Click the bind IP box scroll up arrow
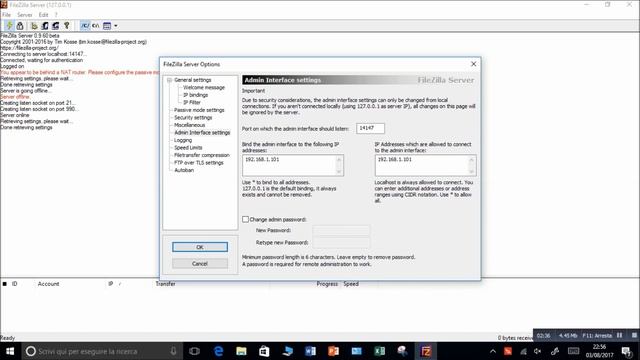 tap(339, 159)
